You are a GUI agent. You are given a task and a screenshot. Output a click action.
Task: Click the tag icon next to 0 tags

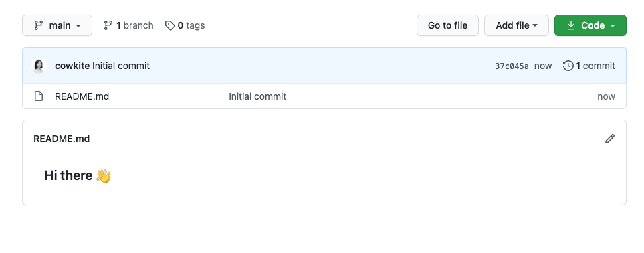(x=170, y=25)
